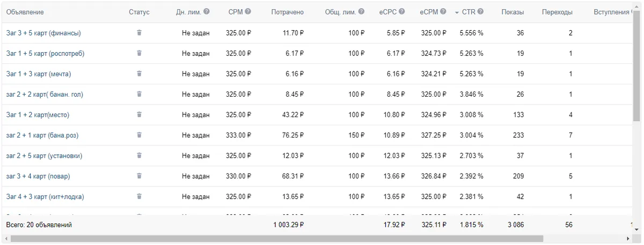Click trash icon for Заг 4 + 3 карт (кит+лодка)
644x245 pixels.
click(x=139, y=196)
